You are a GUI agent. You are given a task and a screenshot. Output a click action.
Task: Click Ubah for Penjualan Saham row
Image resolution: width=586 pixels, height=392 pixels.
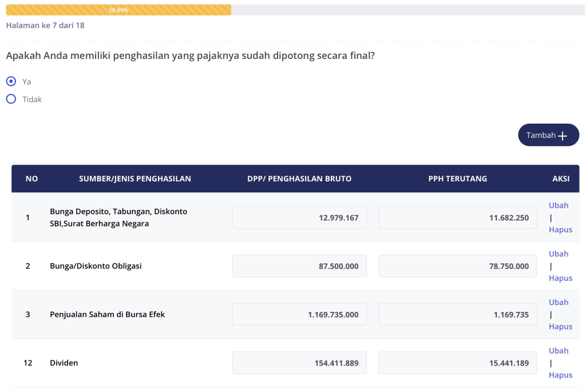coord(559,302)
